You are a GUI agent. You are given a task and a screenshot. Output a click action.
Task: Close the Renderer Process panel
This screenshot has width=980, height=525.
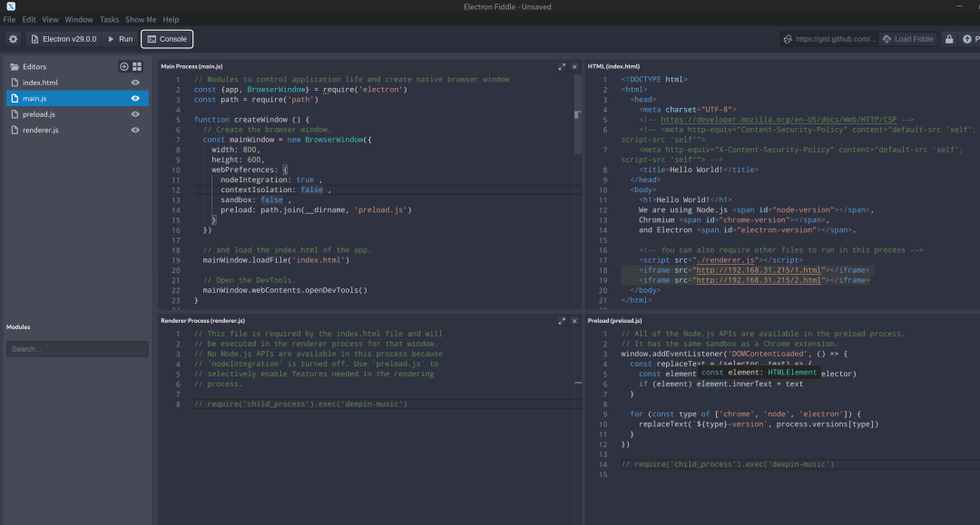(x=574, y=320)
